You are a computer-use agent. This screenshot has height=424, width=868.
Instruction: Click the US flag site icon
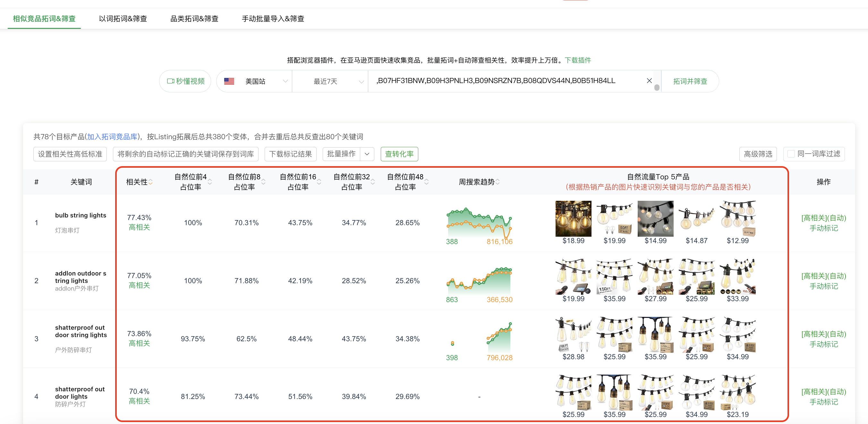pos(229,81)
